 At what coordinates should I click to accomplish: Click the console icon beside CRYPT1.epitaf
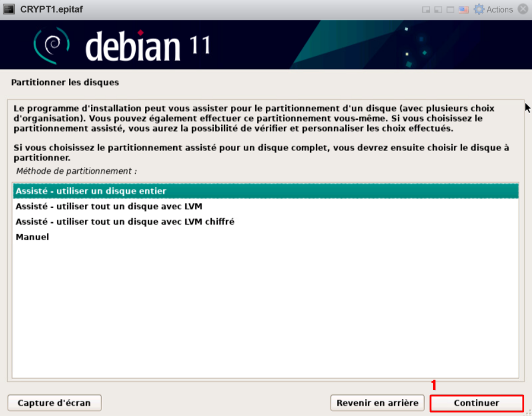click(x=9, y=9)
